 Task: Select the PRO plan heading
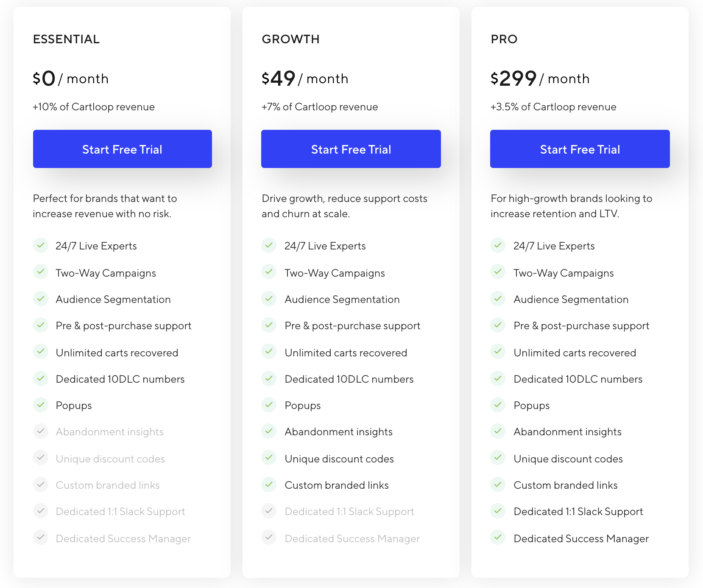click(504, 39)
